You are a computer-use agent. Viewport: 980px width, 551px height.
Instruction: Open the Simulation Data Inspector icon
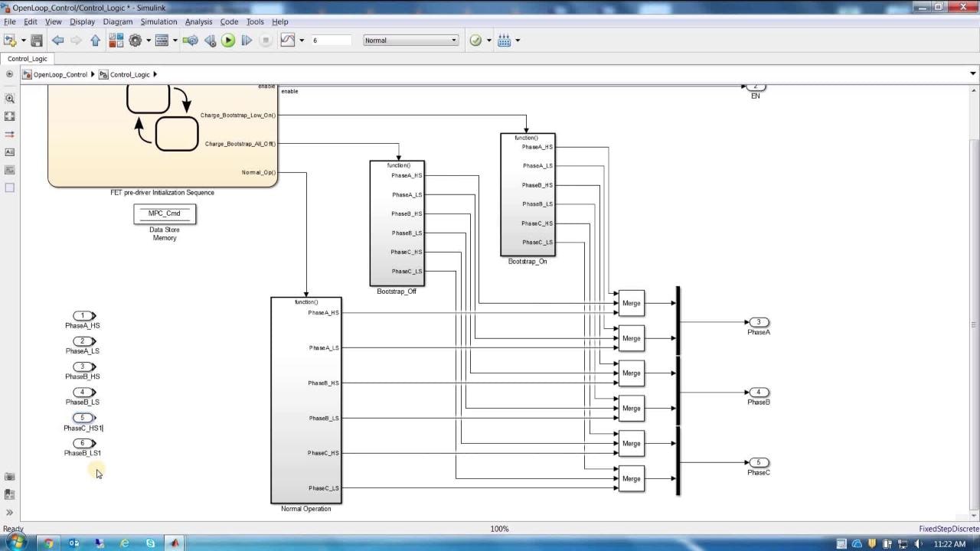click(288, 41)
